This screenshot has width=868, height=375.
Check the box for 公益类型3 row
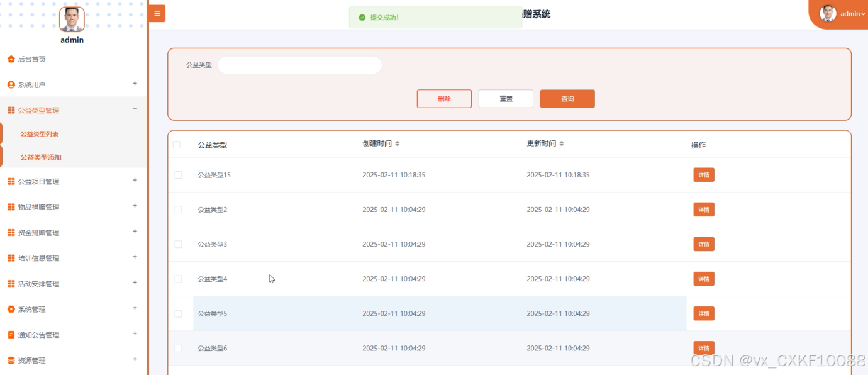pyautogui.click(x=178, y=244)
